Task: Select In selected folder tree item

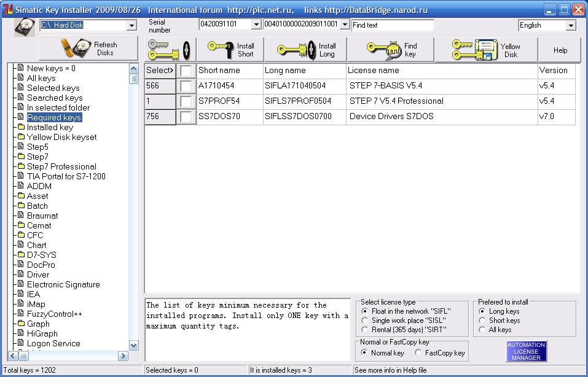Action: [58, 107]
